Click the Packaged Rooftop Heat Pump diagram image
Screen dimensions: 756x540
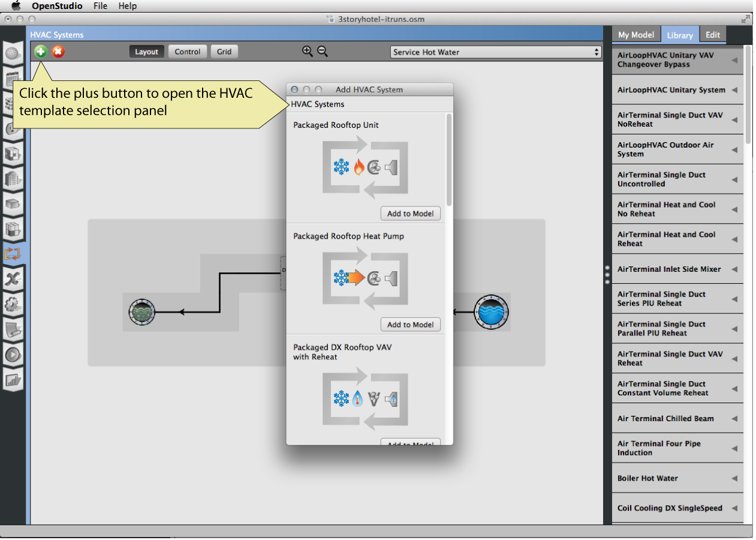[365, 278]
